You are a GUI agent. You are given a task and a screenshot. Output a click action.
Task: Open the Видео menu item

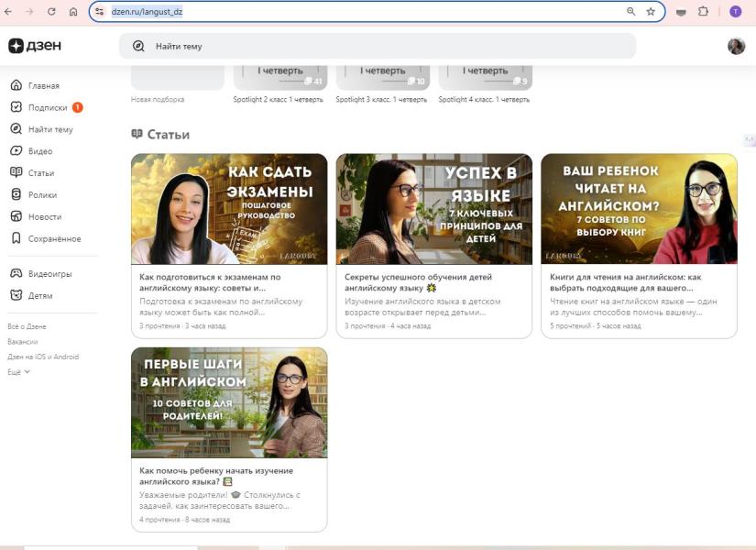(40, 151)
